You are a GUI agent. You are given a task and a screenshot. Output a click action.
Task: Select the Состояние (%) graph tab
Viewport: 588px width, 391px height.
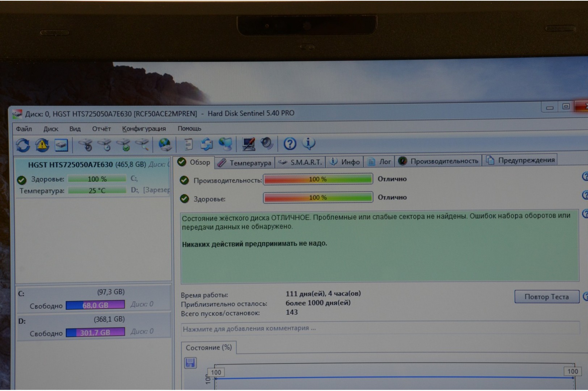(209, 348)
